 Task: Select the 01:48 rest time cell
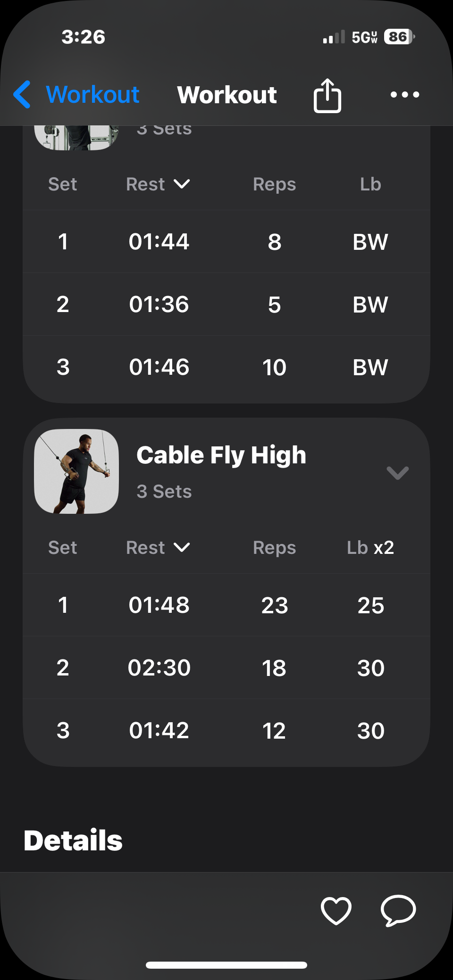pos(159,605)
